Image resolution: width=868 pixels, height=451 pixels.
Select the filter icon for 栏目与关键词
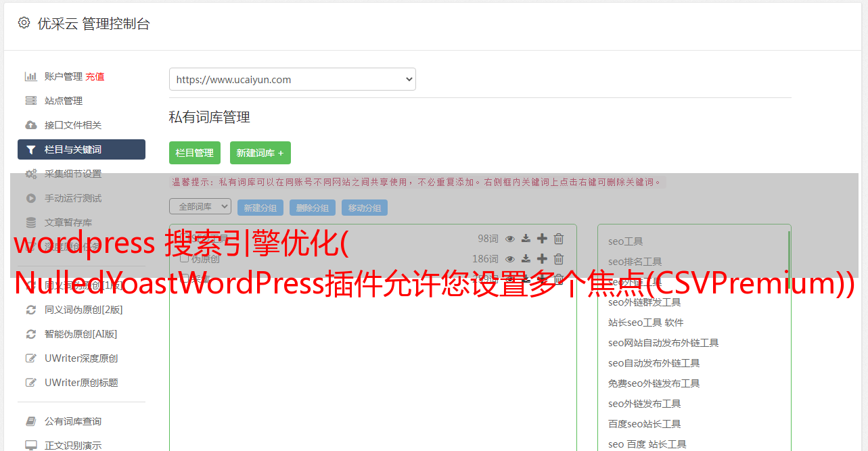coord(30,149)
